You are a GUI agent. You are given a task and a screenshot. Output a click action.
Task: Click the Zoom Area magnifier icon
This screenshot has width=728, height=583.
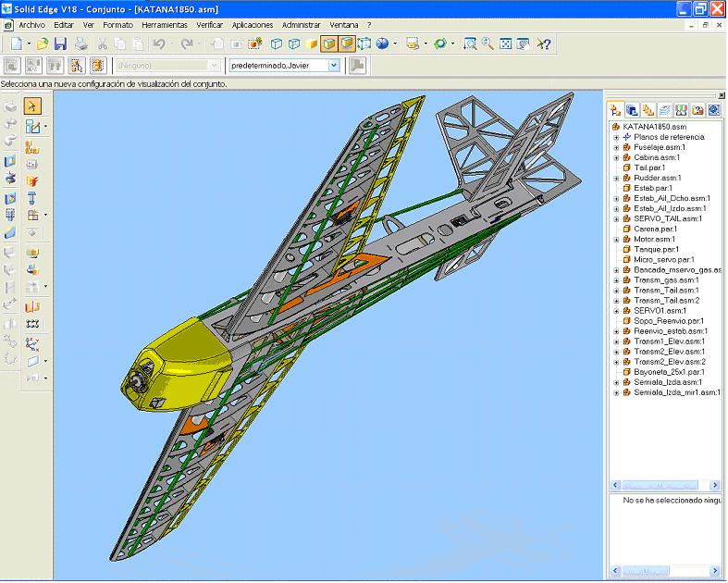pos(470,43)
